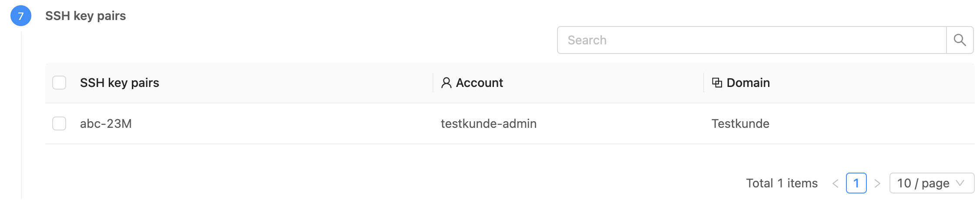
Task: Click the Account column header label
Action: pyautogui.click(x=479, y=83)
